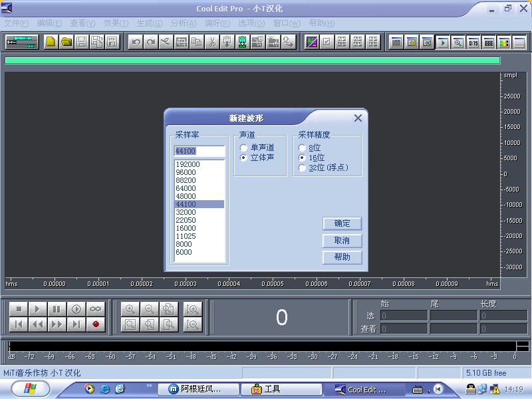Click the 取消 button in the dialog

[x=342, y=241]
